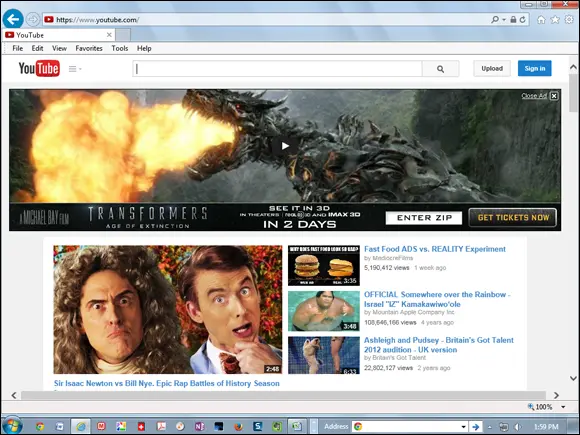Screen dimensions: 580x435
Task: Open the Help menu
Action: point(144,48)
